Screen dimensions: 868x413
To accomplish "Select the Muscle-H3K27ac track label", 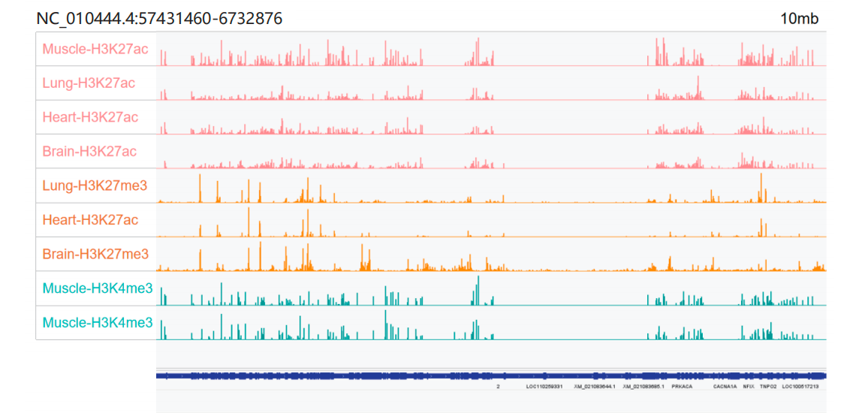I will 95,49.
